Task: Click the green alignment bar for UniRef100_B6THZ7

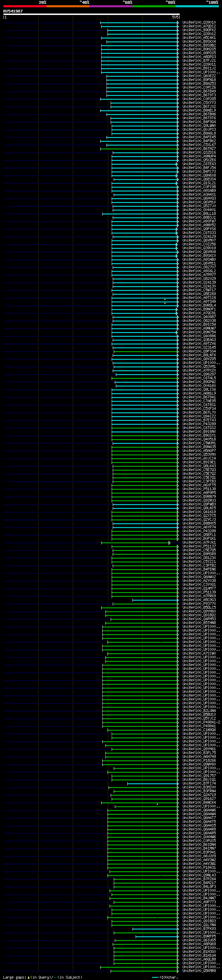Action: [x=139, y=149]
